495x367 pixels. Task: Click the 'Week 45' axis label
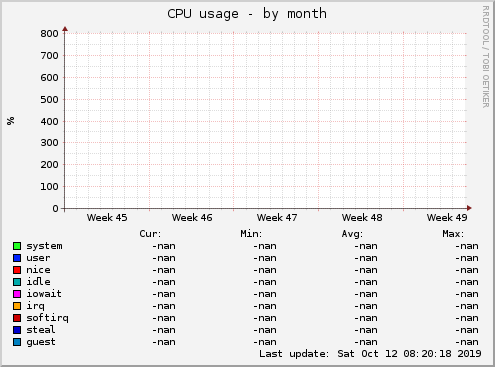pyautogui.click(x=107, y=218)
